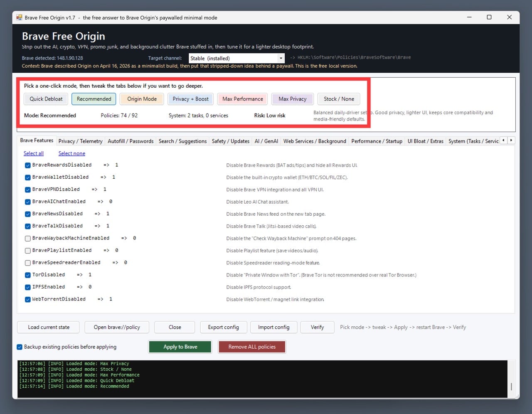The image size is (532, 414).
Task: Click the Select all link
Action: click(x=34, y=153)
